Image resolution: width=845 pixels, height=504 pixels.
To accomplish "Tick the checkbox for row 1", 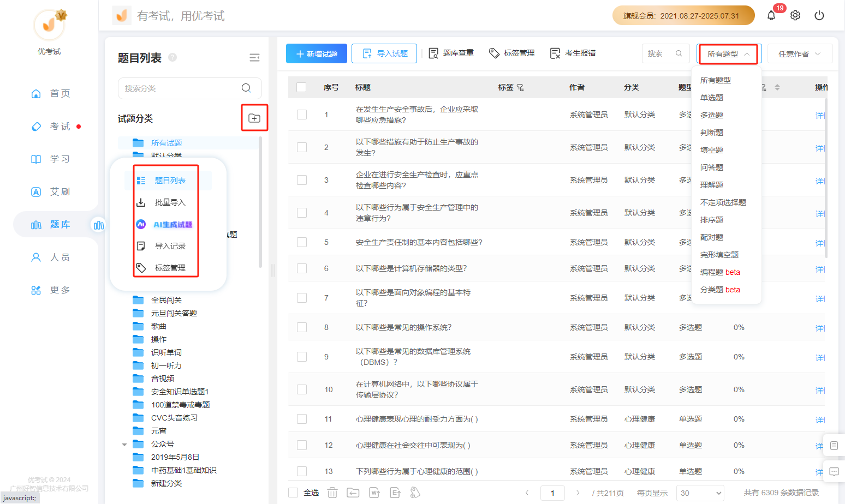I will [302, 115].
